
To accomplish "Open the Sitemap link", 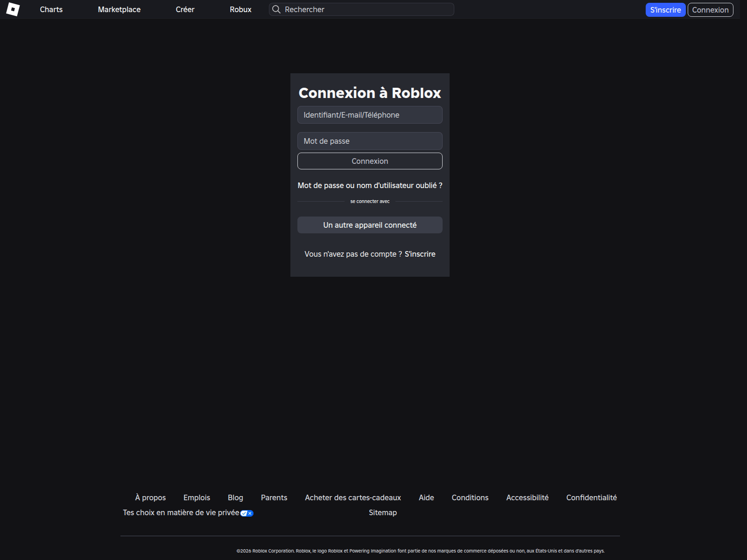I will pos(383,512).
